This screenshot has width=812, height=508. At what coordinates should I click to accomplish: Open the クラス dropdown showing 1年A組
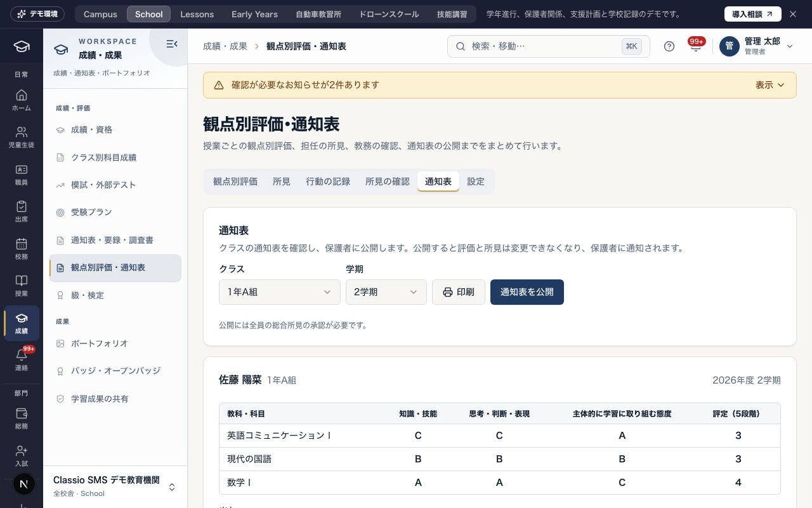click(280, 292)
